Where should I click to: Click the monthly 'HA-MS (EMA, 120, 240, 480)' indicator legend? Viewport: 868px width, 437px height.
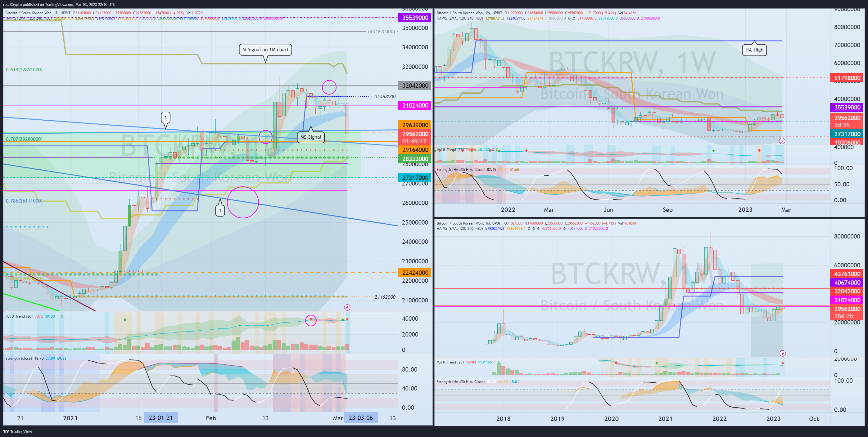[459, 229]
